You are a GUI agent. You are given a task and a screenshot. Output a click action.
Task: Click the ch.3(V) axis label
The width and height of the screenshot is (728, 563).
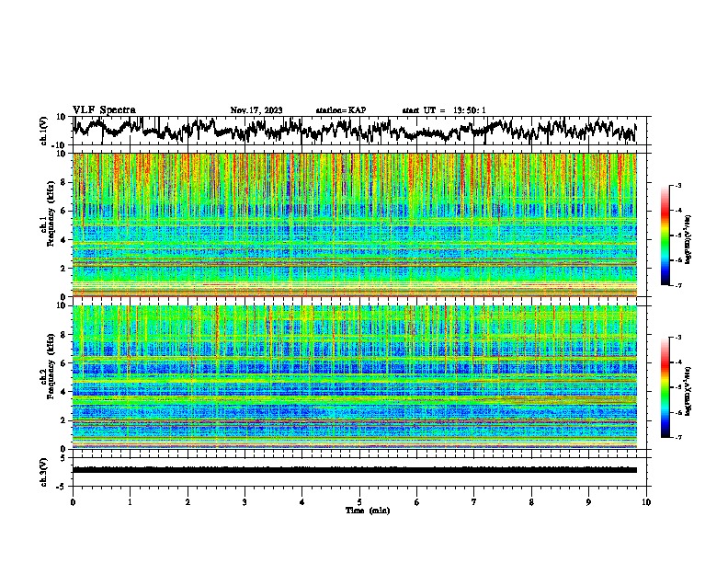point(43,472)
